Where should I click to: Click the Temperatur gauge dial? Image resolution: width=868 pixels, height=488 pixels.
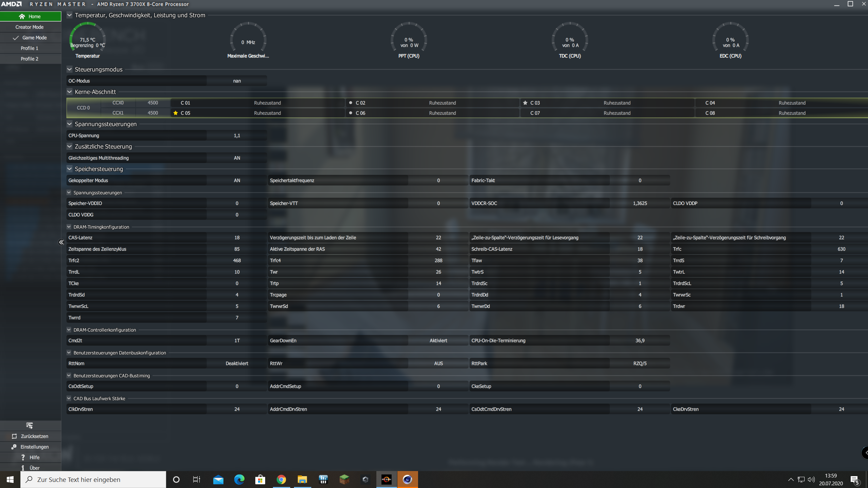tap(87, 37)
